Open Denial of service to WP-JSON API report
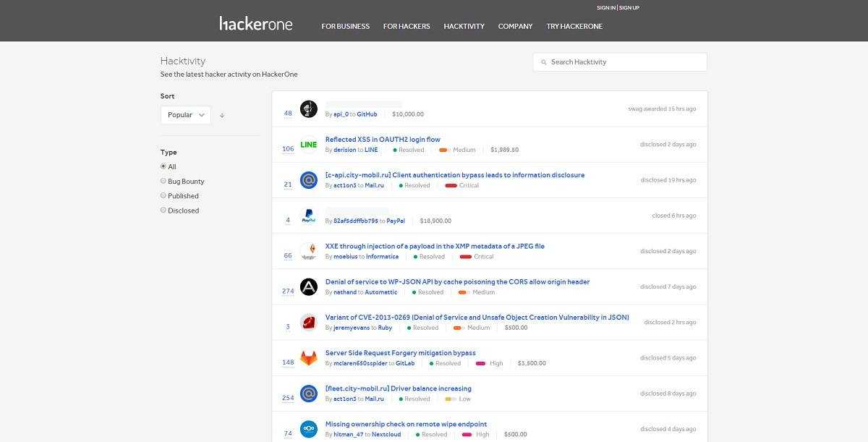 [x=457, y=281]
